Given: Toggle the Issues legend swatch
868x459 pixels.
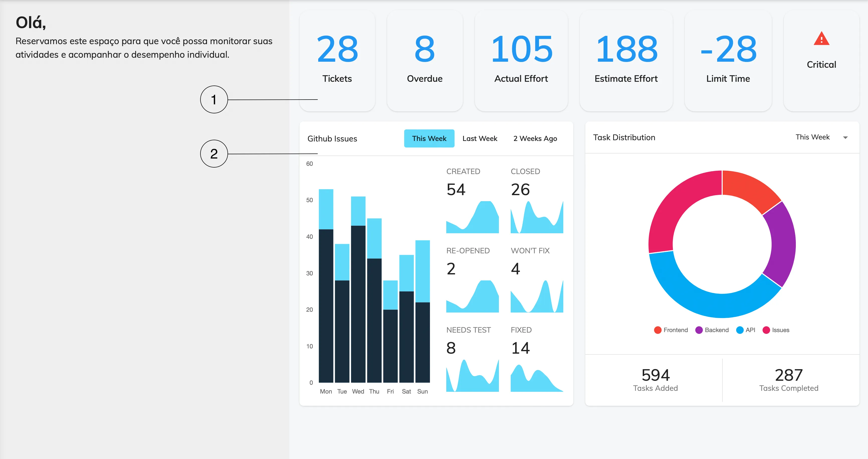Looking at the screenshot, I should [x=766, y=330].
